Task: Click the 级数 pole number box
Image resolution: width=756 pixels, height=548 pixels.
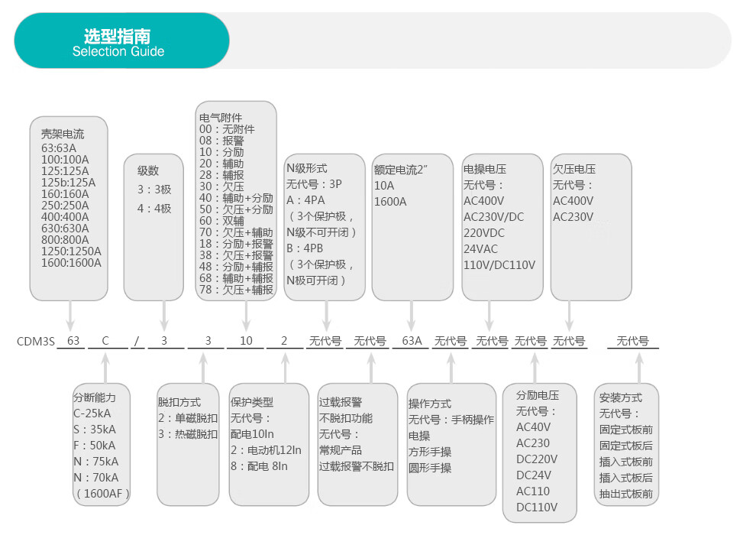Action: [153, 226]
